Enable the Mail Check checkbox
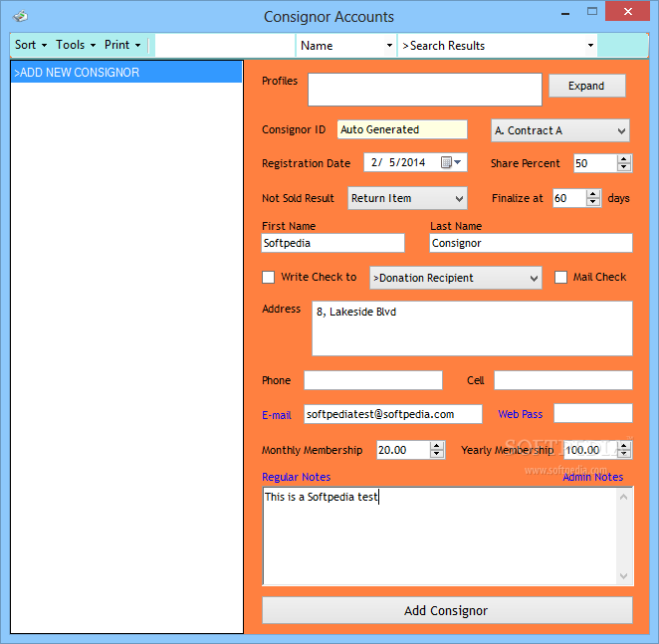Screen dimensions: 659x644 tap(560, 278)
